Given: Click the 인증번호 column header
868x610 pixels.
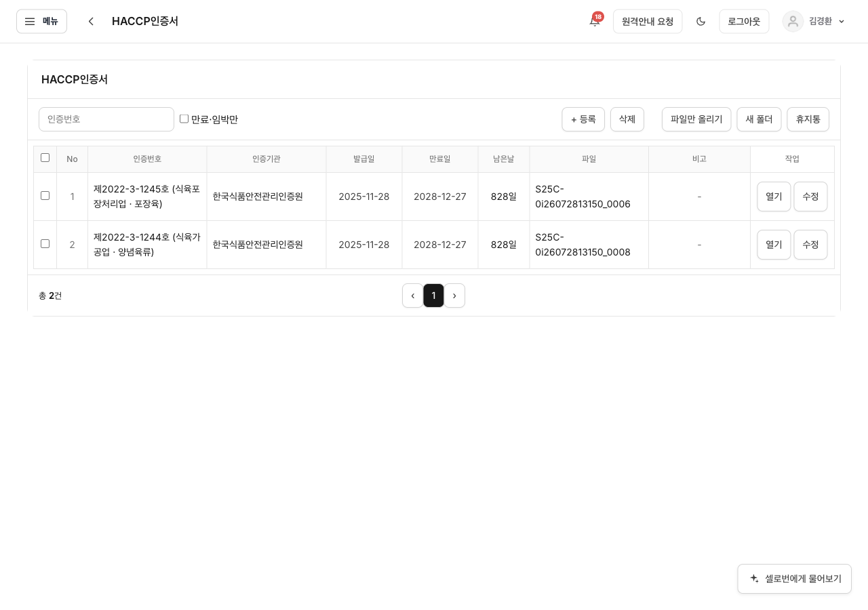Looking at the screenshot, I should [147, 159].
